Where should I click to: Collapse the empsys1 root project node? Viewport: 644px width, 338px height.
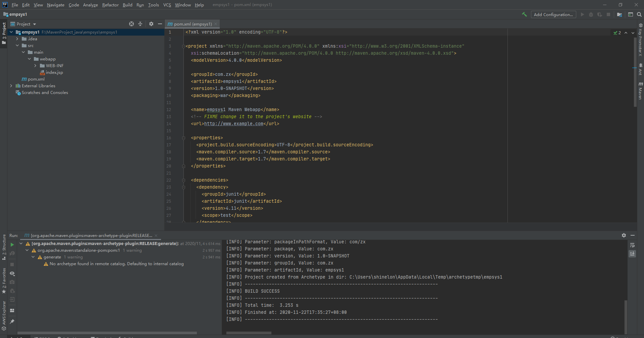11,32
